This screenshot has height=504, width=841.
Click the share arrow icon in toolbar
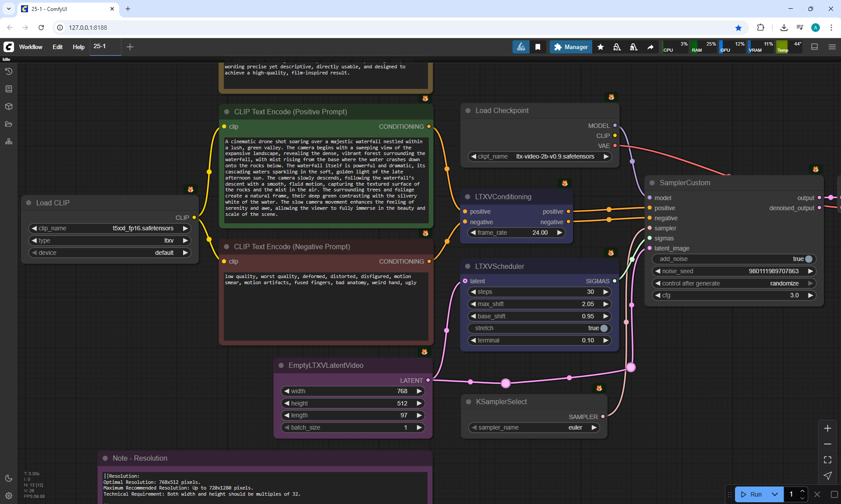[650, 47]
